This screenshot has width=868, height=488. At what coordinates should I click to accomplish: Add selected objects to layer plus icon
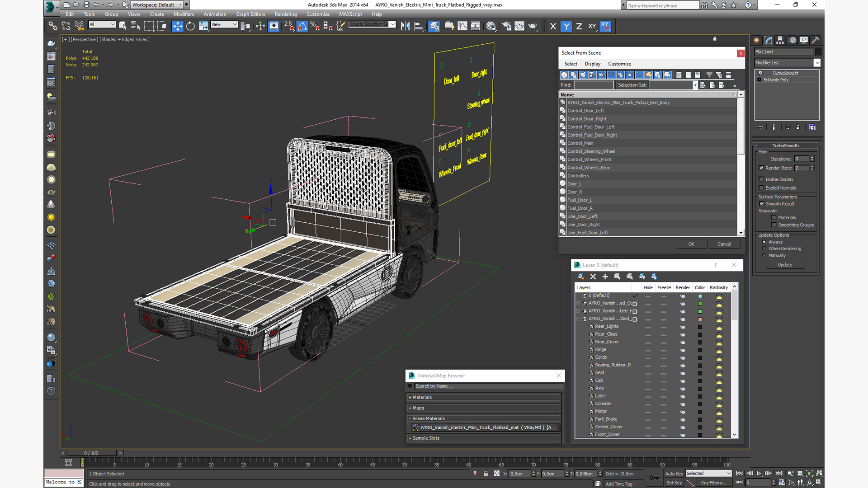coord(605,277)
